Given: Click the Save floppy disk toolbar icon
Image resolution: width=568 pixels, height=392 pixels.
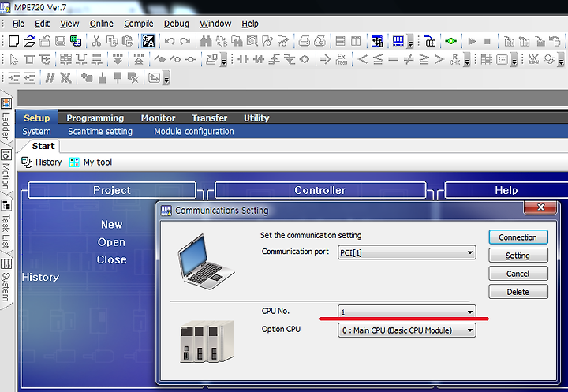Looking at the screenshot, I should [x=60, y=41].
